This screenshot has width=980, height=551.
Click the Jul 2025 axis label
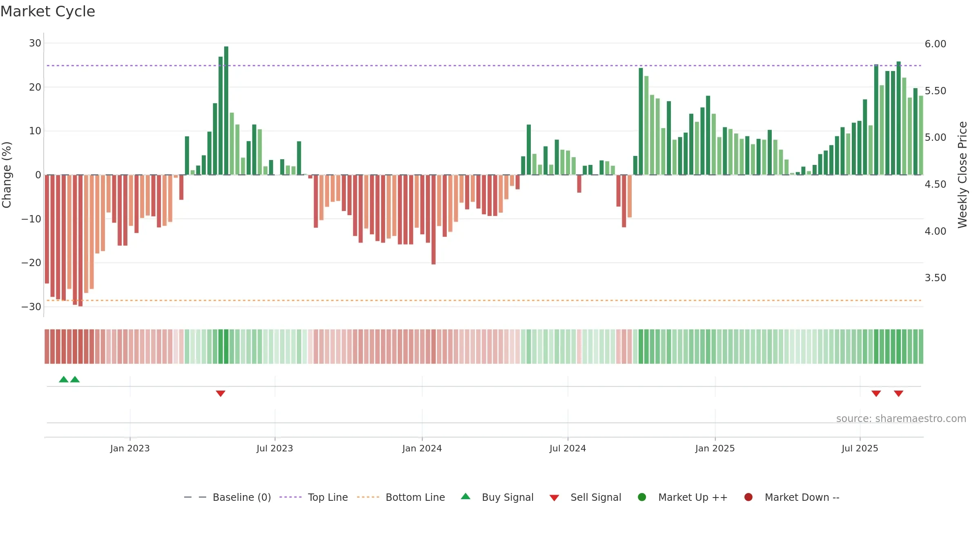pyautogui.click(x=860, y=448)
